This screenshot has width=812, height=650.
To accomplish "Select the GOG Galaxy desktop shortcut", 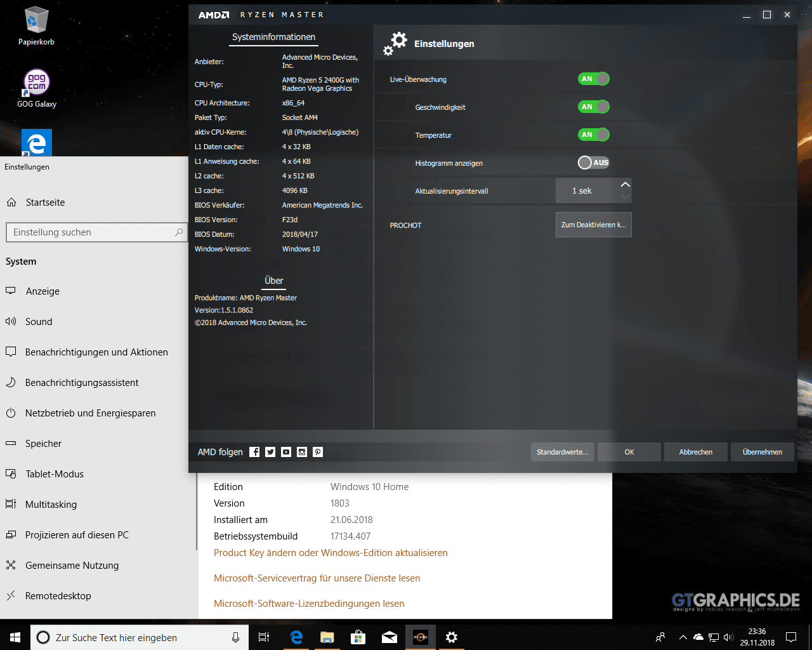I will coord(37,88).
